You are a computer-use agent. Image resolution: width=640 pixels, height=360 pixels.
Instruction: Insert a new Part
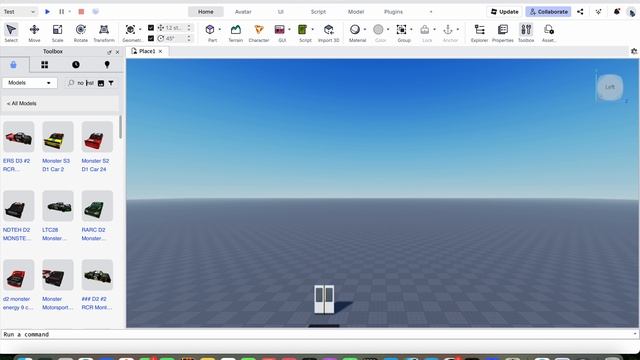[210, 29]
